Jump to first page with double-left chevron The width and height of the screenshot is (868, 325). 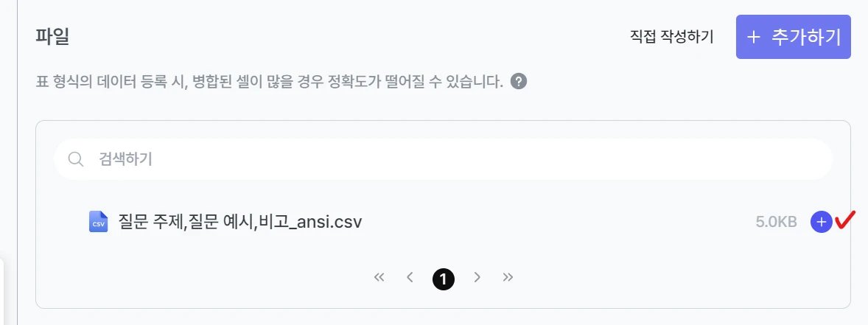coord(379,277)
